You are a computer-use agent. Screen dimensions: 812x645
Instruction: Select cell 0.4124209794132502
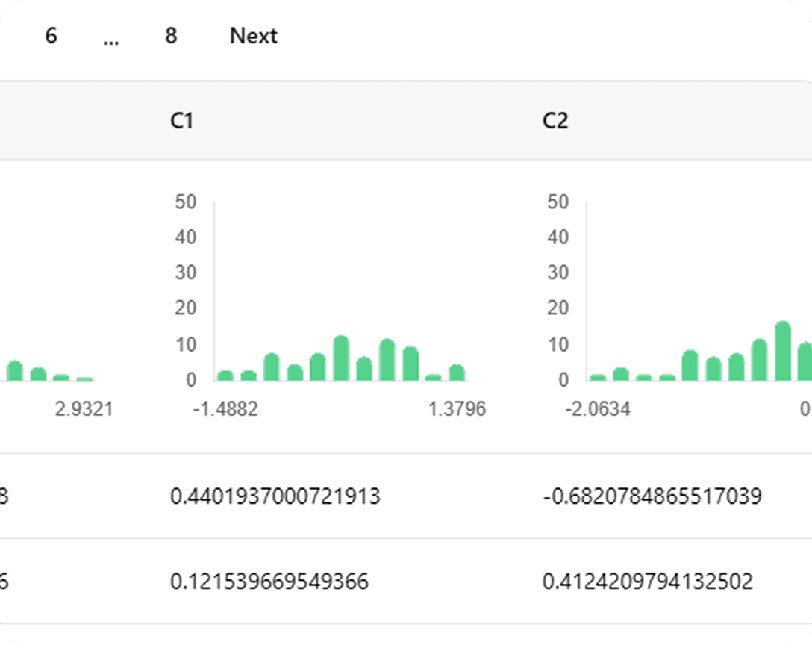pyautogui.click(x=647, y=582)
